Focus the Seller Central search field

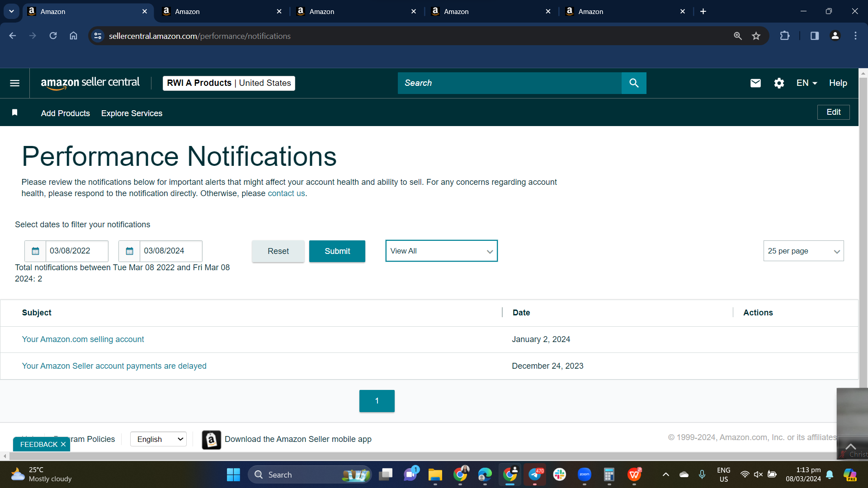click(509, 83)
